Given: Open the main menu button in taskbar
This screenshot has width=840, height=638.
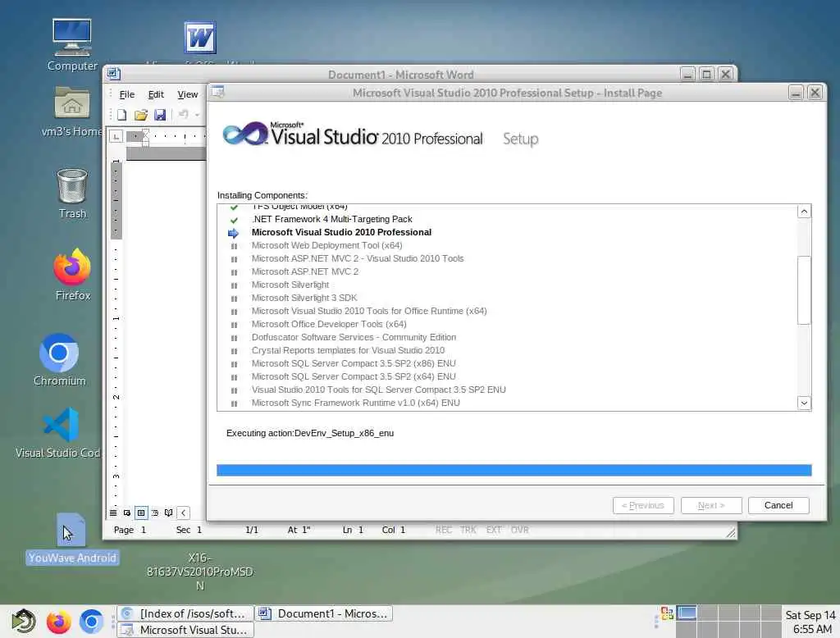Looking at the screenshot, I should coord(23,622).
